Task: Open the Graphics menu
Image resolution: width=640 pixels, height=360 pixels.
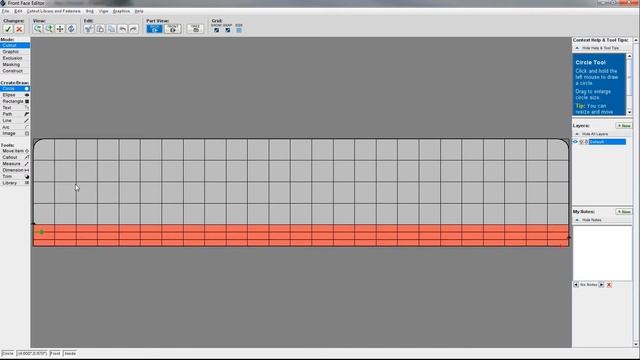Action: (x=121, y=11)
